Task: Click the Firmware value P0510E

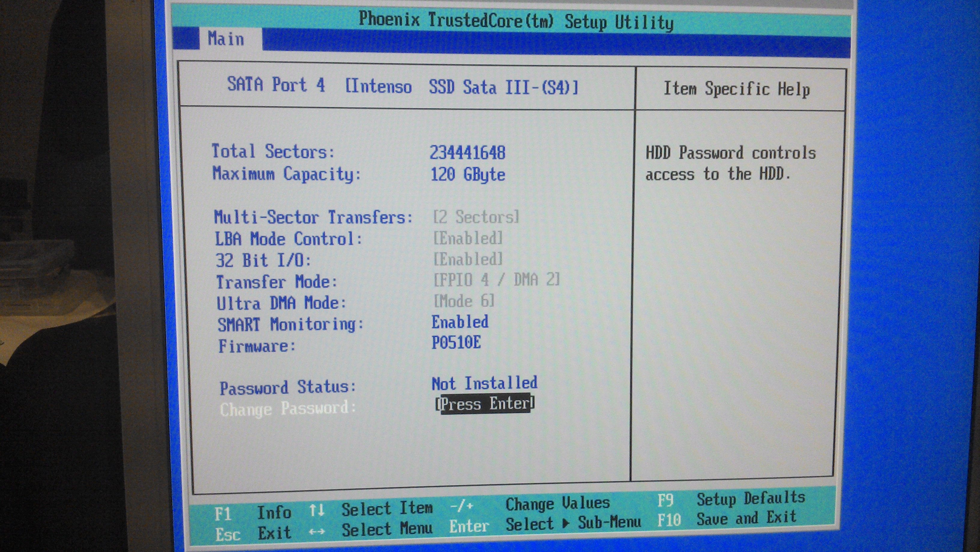Action: (456, 343)
